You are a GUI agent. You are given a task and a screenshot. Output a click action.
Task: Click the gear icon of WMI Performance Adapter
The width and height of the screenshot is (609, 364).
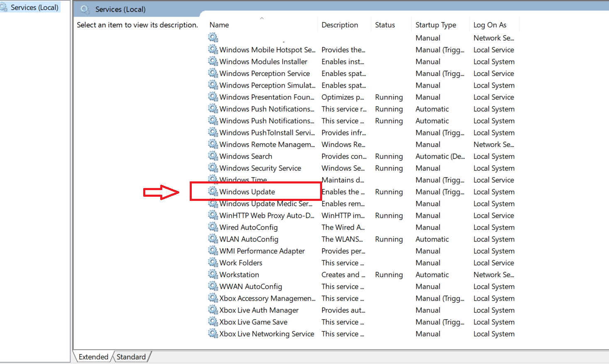click(x=213, y=251)
